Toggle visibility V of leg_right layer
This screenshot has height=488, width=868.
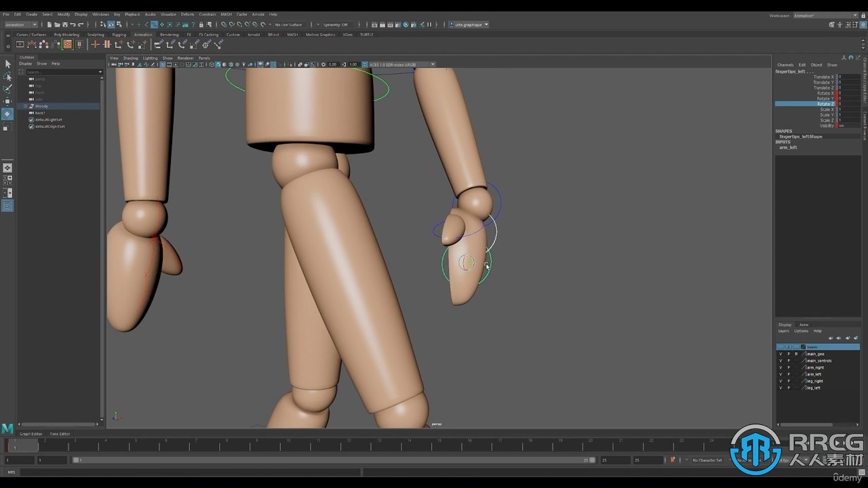tap(781, 381)
